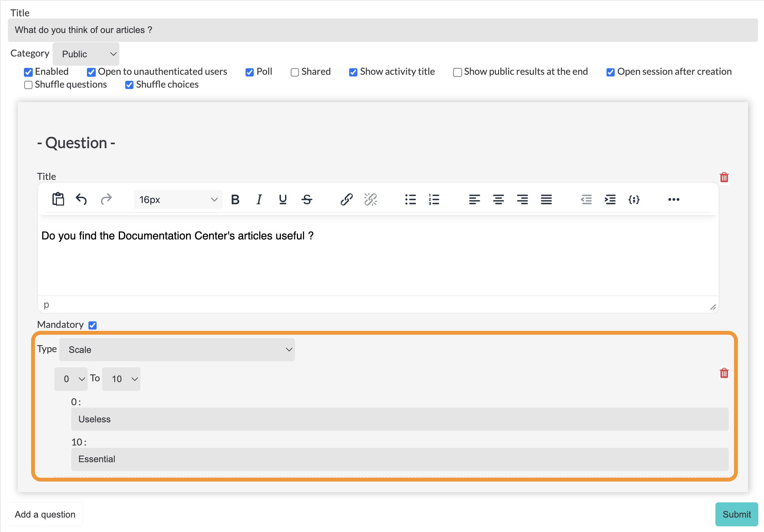Screen dimensions: 764x532
Task: Open the scale maximum dropdown showing 10
Action: tap(121, 379)
